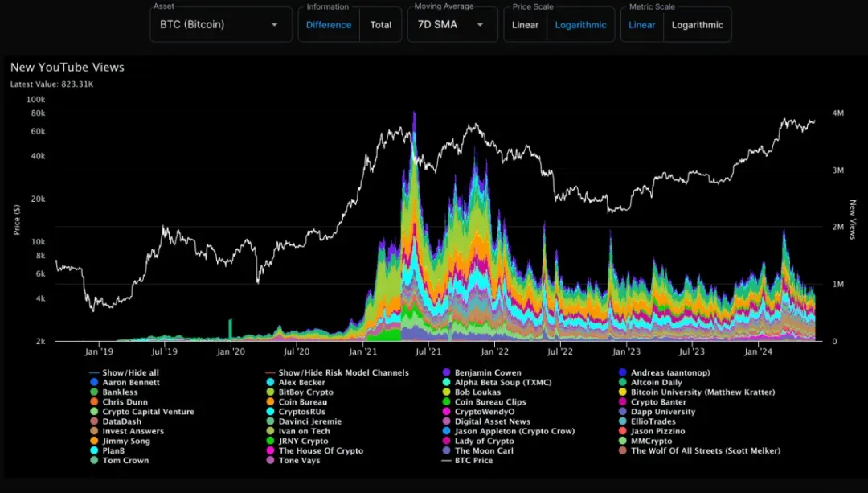Toggle Show/Hide all channels
Screen dimensions: 868x493
[124, 373]
